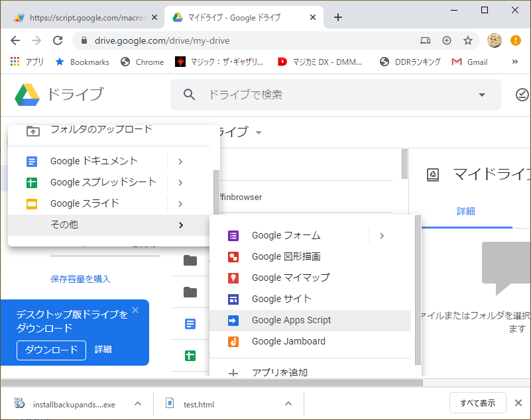Open options arrow for test.html download

[x=288, y=403]
